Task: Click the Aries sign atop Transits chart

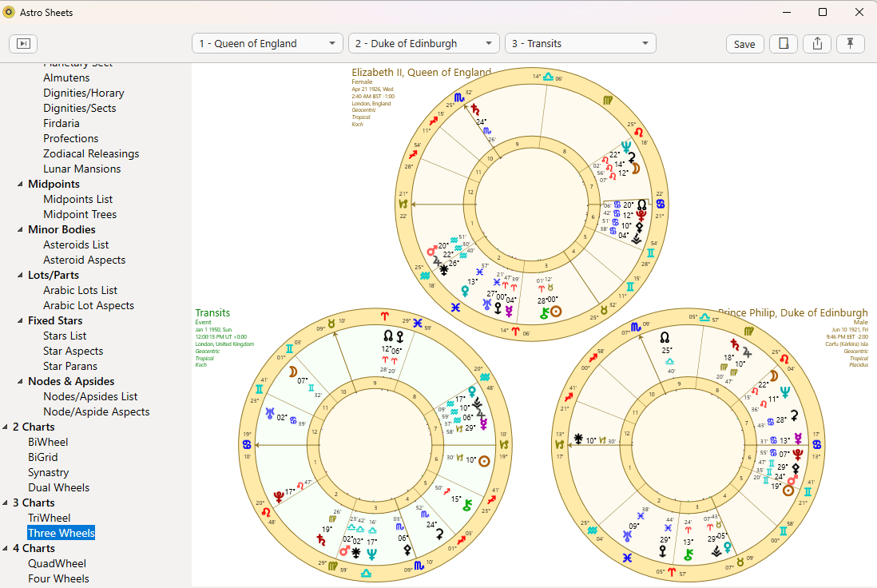Action: (x=385, y=316)
